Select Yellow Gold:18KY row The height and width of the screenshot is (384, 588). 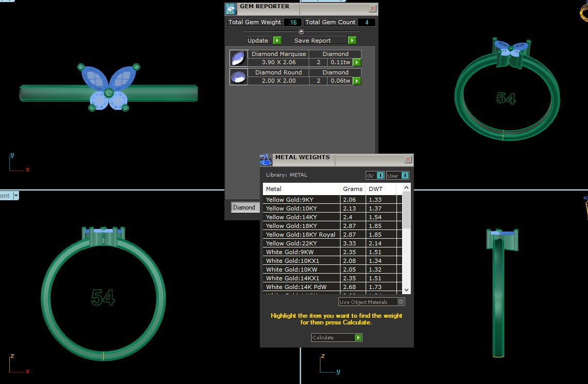click(301, 226)
